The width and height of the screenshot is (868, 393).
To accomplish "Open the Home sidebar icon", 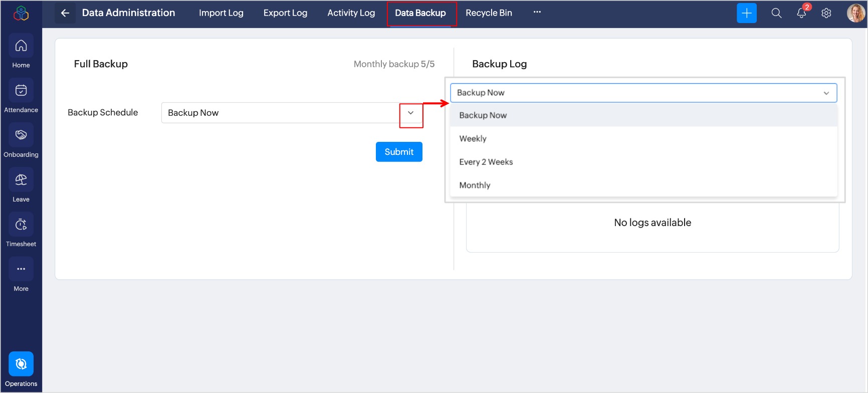I will (x=21, y=46).
